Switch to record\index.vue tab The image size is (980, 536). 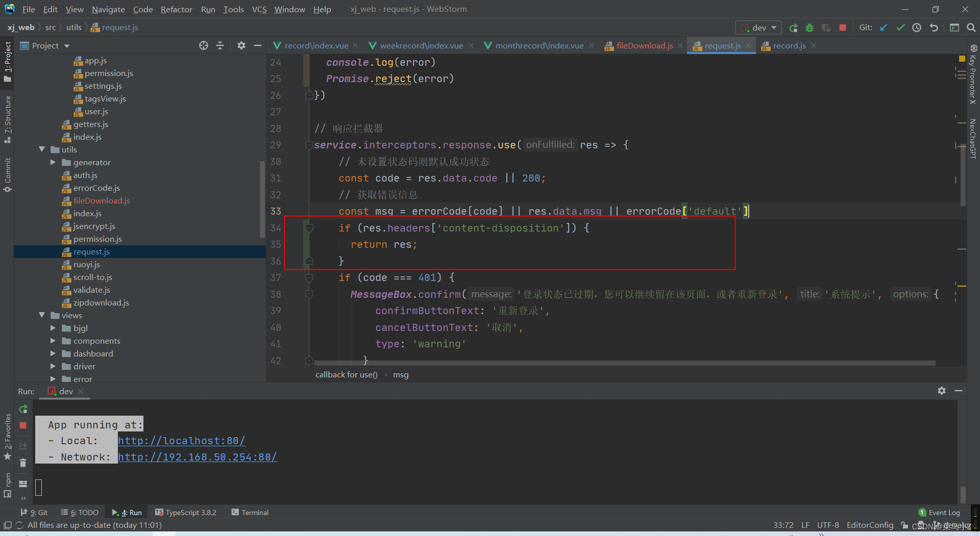pos(316,45)
